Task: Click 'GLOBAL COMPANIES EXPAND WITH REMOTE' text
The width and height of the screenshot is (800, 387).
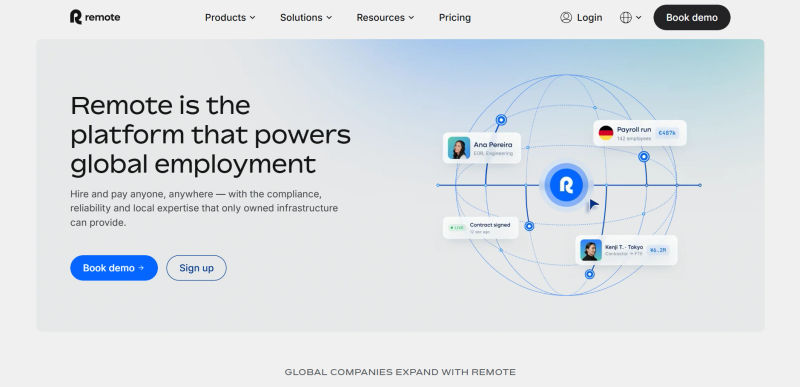Action: pyautogui.click(x=400, y=372)
